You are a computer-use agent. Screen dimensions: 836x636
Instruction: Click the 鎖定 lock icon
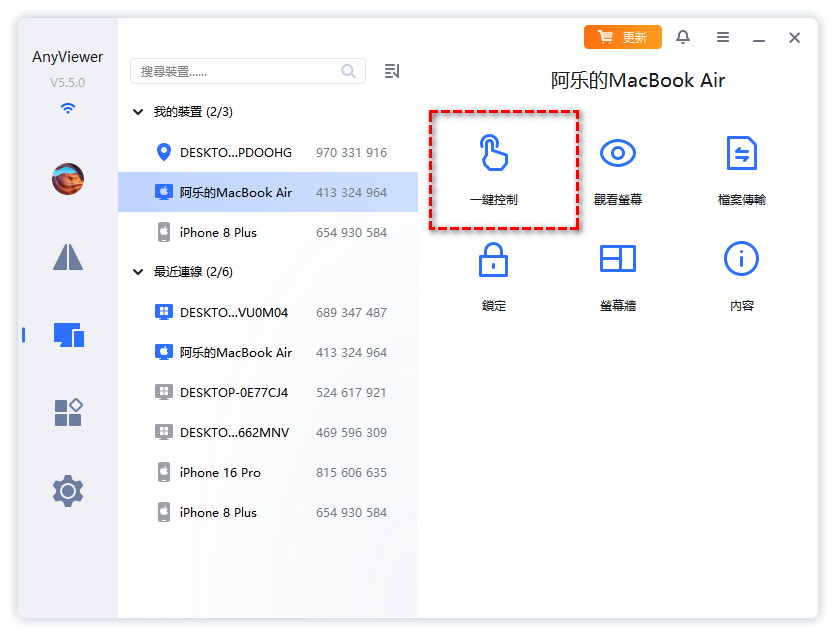pos(493,260)
